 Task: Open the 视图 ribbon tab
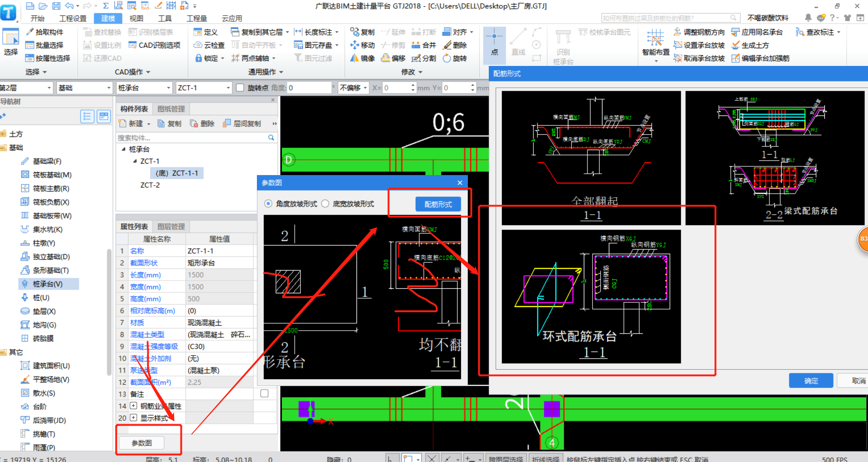click(x=136, y=18)
